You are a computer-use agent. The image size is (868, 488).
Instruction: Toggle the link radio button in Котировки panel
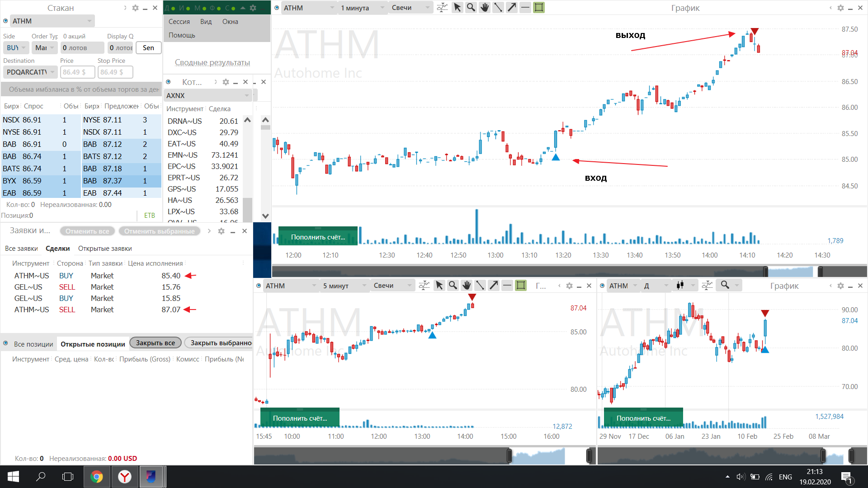(x=168, y=82)
